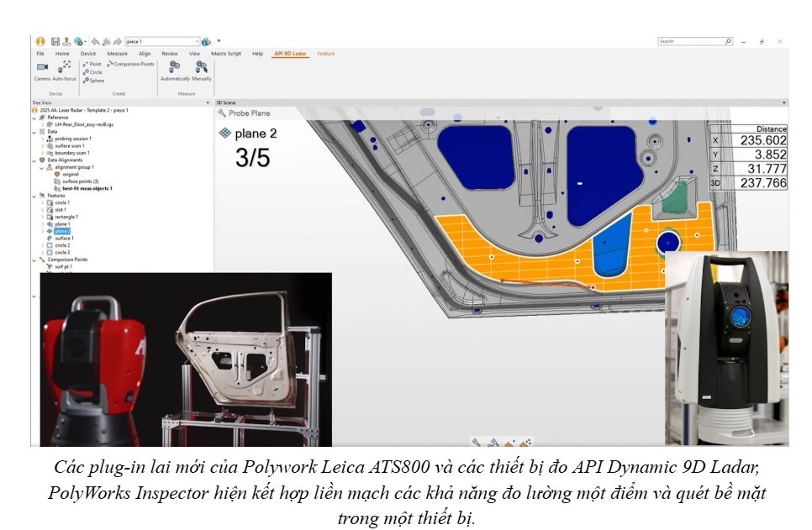Click the Search input field

pyautogui.click(x=689, y=41)
